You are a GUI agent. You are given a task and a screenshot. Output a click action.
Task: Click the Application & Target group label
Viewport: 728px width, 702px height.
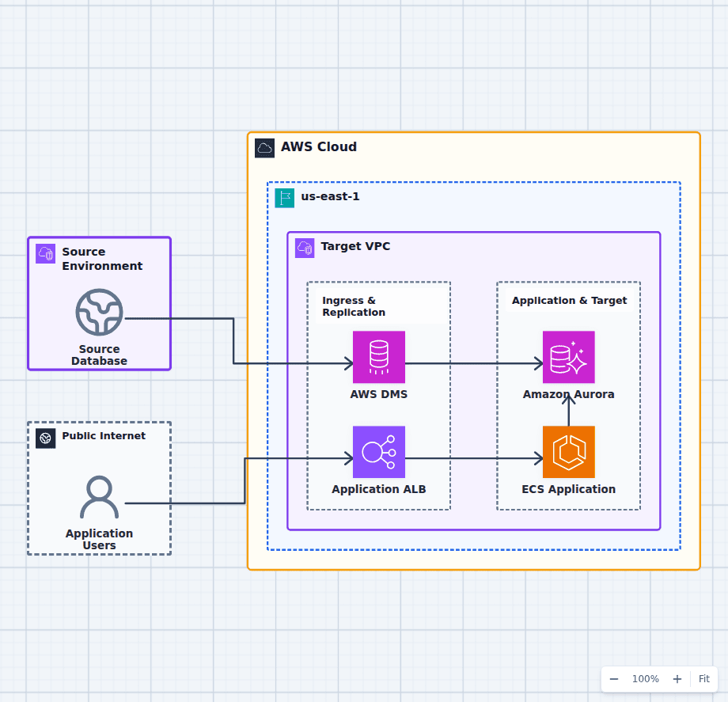pos(569,301)
